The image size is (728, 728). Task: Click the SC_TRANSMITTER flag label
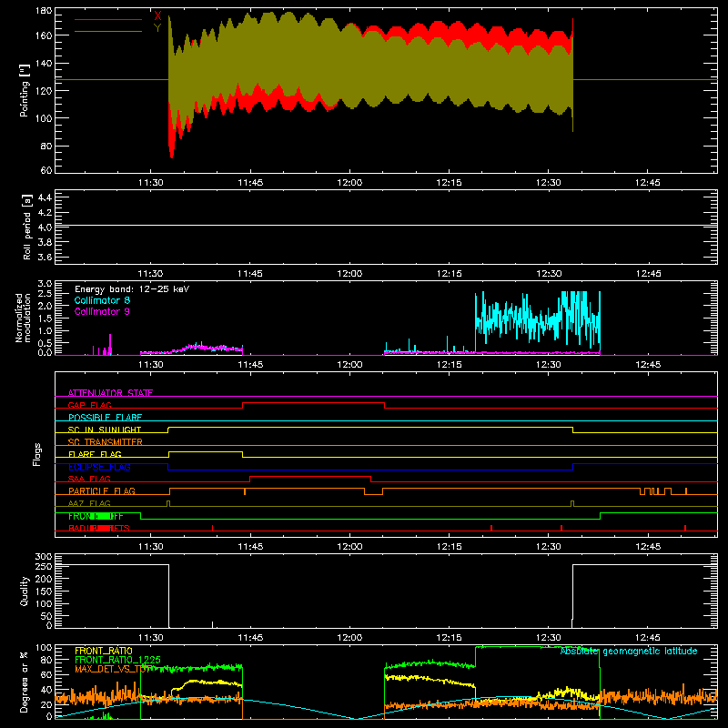click(106, 442)
